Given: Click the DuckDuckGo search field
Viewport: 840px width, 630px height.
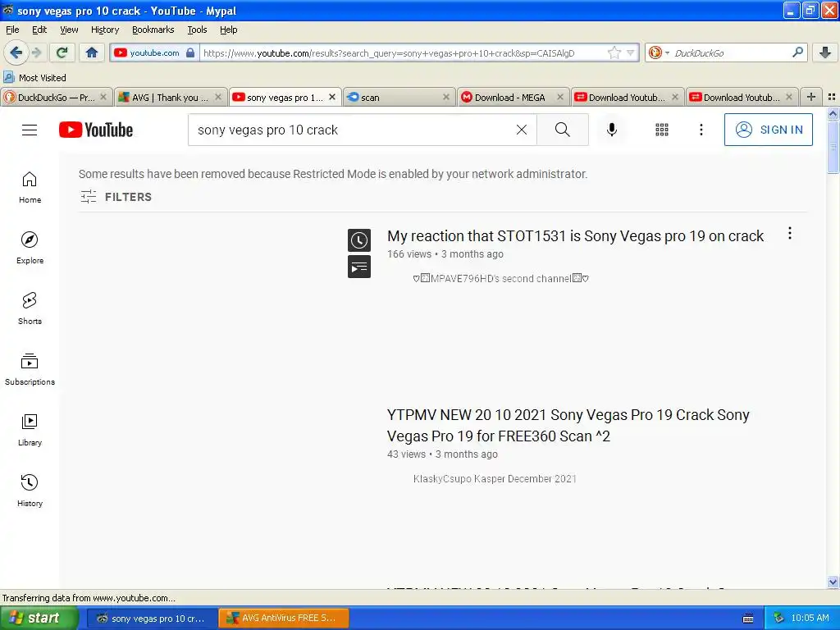Looking at the screenshot, I should (731, 52).
